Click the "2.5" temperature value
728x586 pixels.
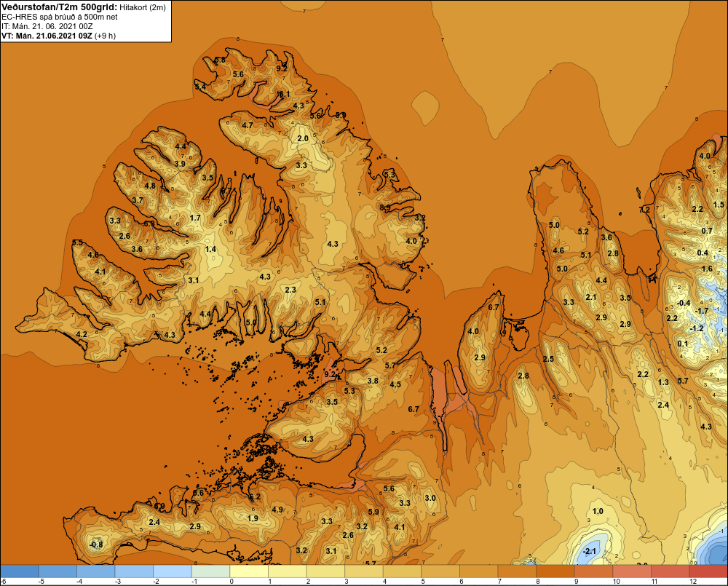coord(548,359)
